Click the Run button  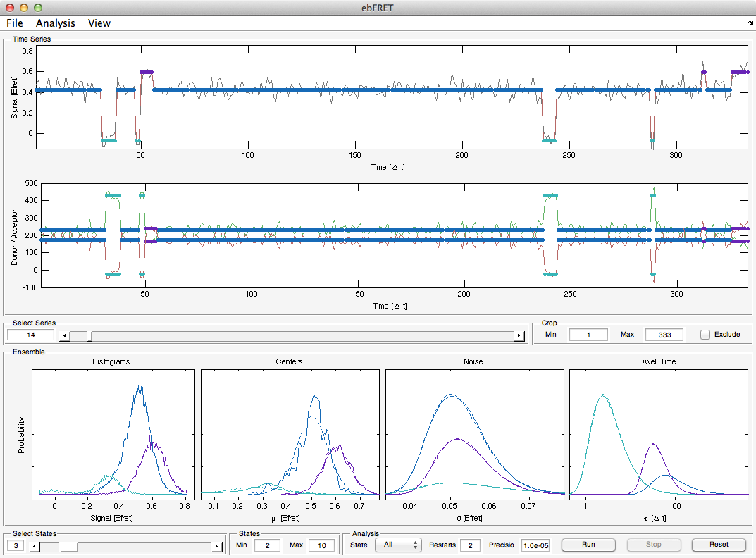pyautogui.click(x=588, y=545)
